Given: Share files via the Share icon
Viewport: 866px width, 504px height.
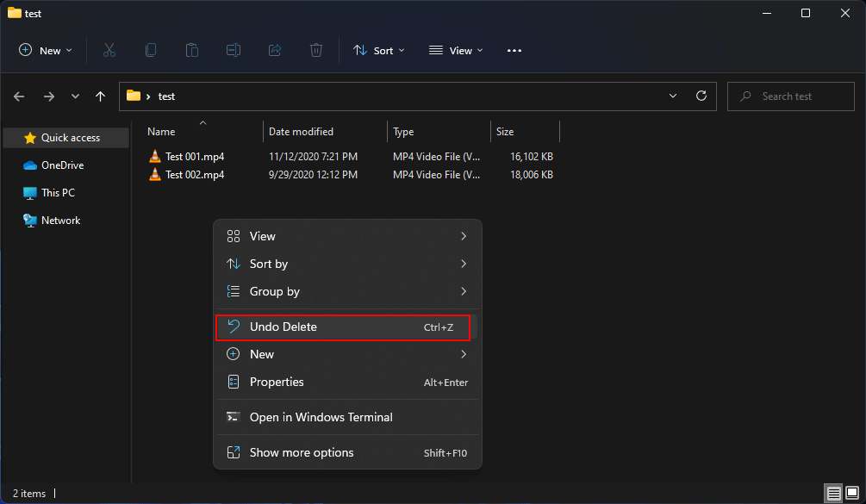Looking at the screenshot, I should (x=274, y=50).
